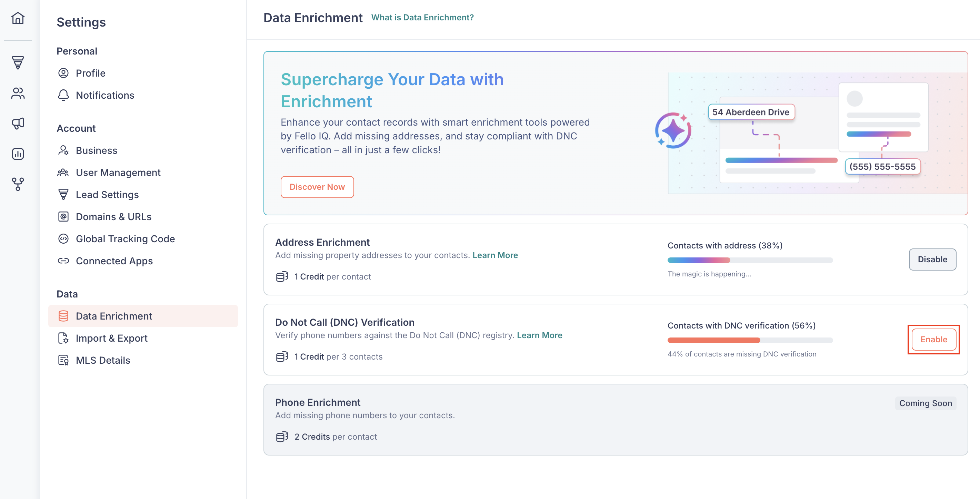Click the Coming Soon badge

pos(925,403)
